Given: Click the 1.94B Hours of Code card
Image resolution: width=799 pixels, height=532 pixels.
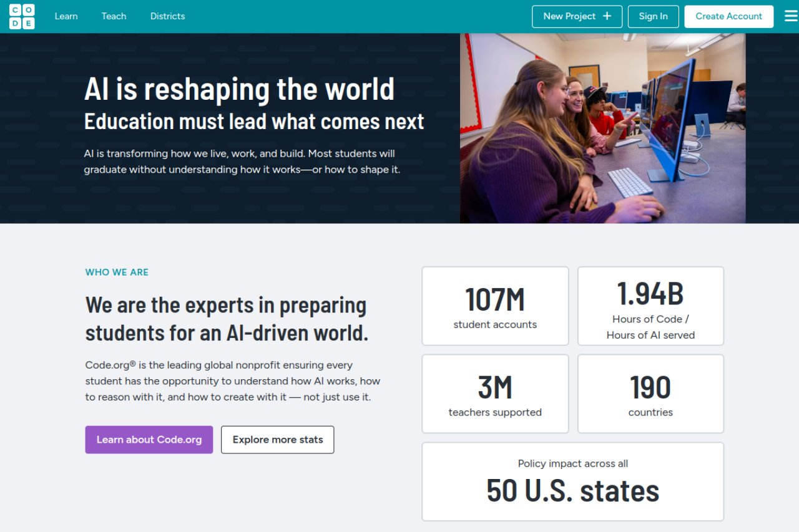Looking at the screenshot, I should tap(650, 306).
